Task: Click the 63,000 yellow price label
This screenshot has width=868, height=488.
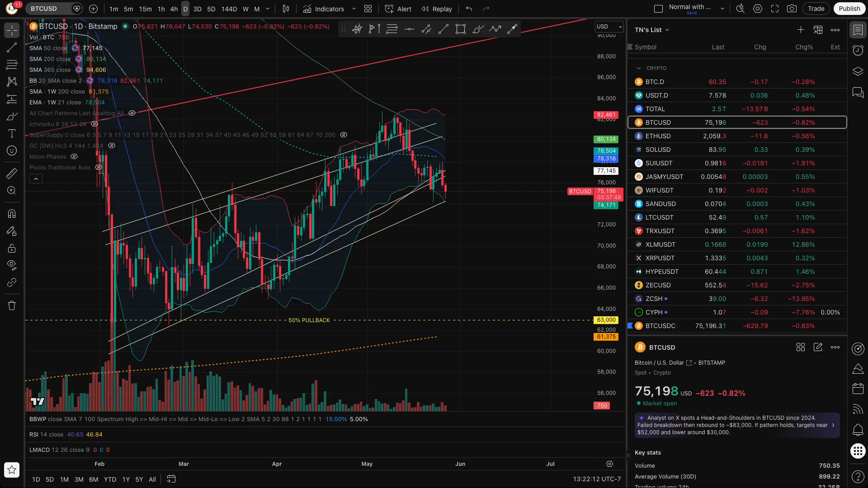Action: [x=606, y=320]
